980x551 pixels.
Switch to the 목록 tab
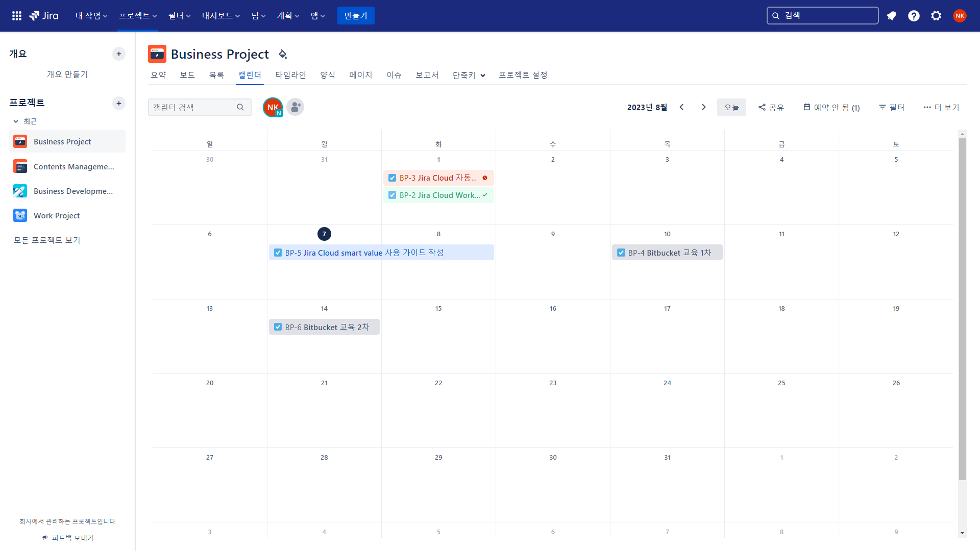point(216,74)
